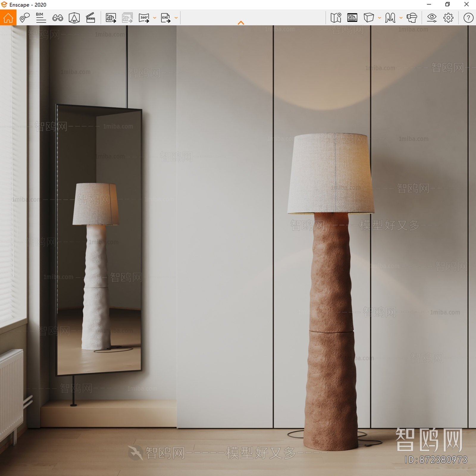Toggle the minimap icon

click(x=336, y=18)
